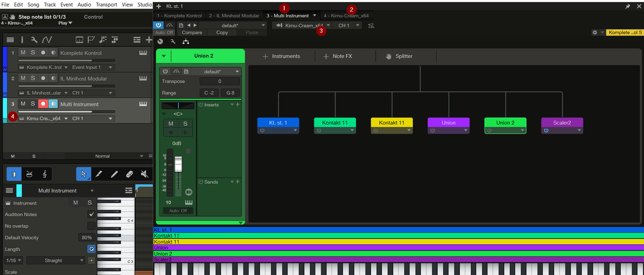The width and height of the screenshot is (644, 275).
Task: Select the piano view editor icon
Action: 14,174
